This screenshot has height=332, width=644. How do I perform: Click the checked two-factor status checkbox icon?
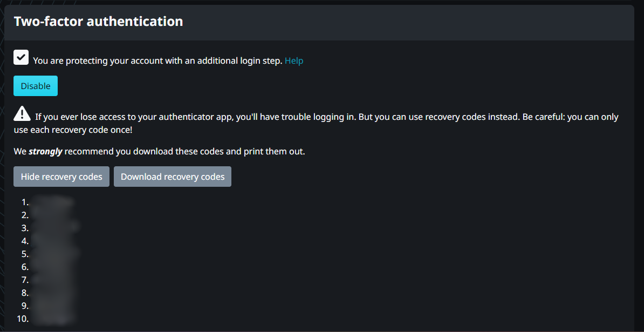coord(21,57)
